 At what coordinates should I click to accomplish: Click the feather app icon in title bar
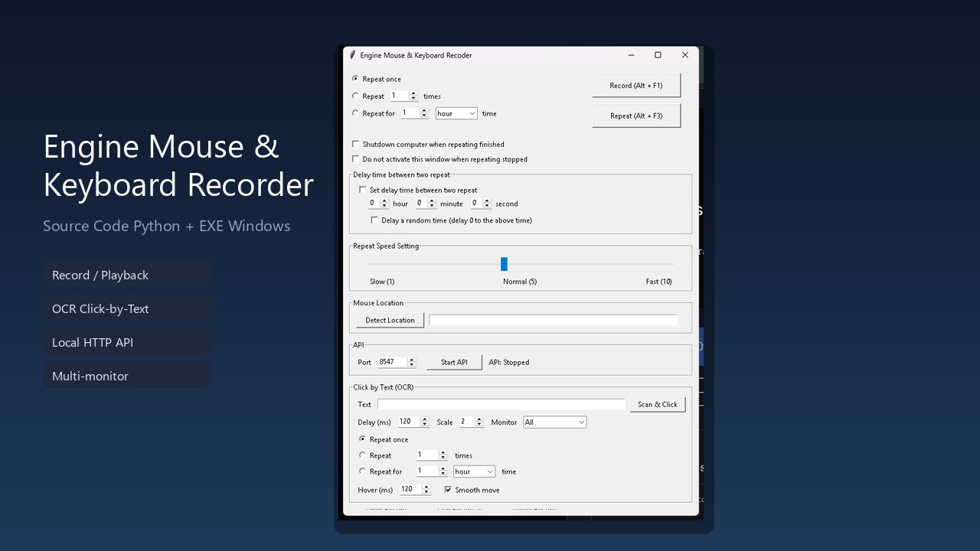point(352,55)
